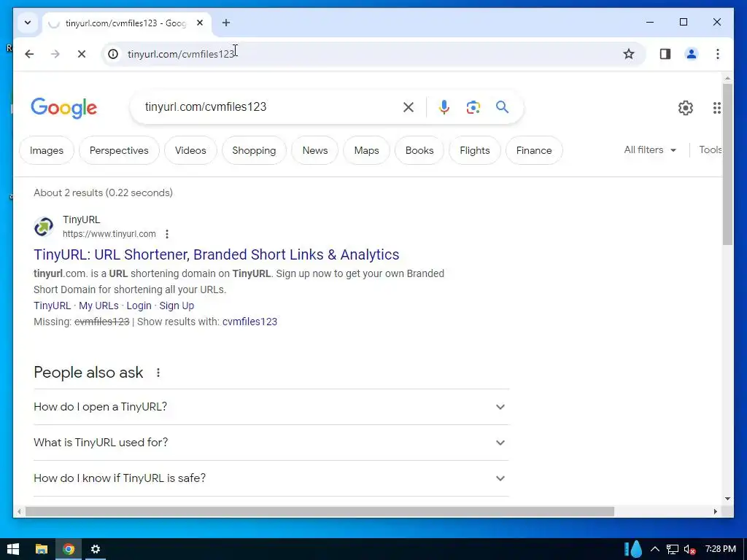The width and height of the screenshot is (747, 560).
Task: Submit search with magnifying glass icon
Action: click(502, 107)
